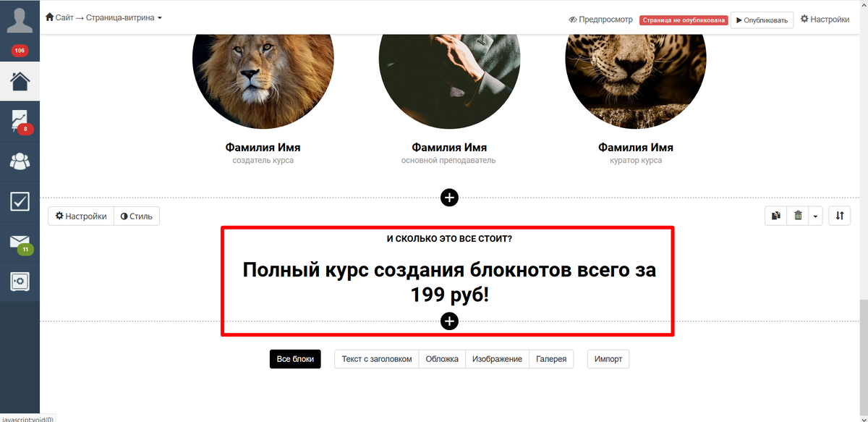Open the tasks checkmark sidebar icon

[20, 201]
